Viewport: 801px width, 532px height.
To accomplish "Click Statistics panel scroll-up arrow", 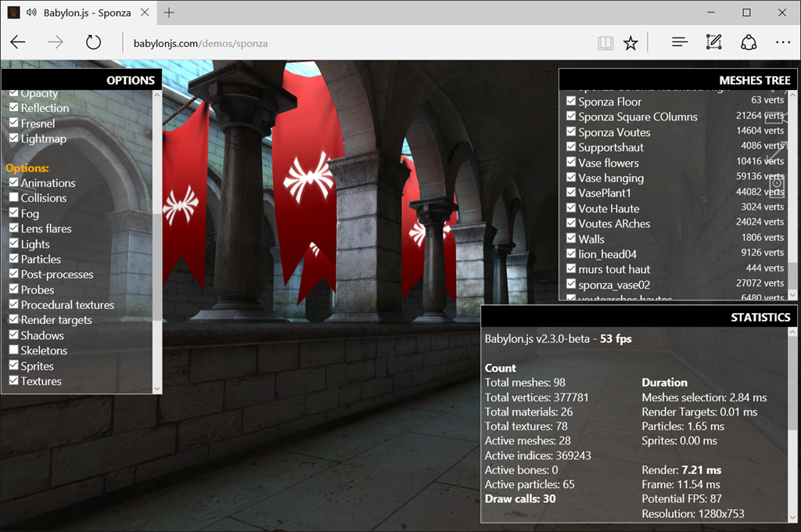I will point(792,332).
